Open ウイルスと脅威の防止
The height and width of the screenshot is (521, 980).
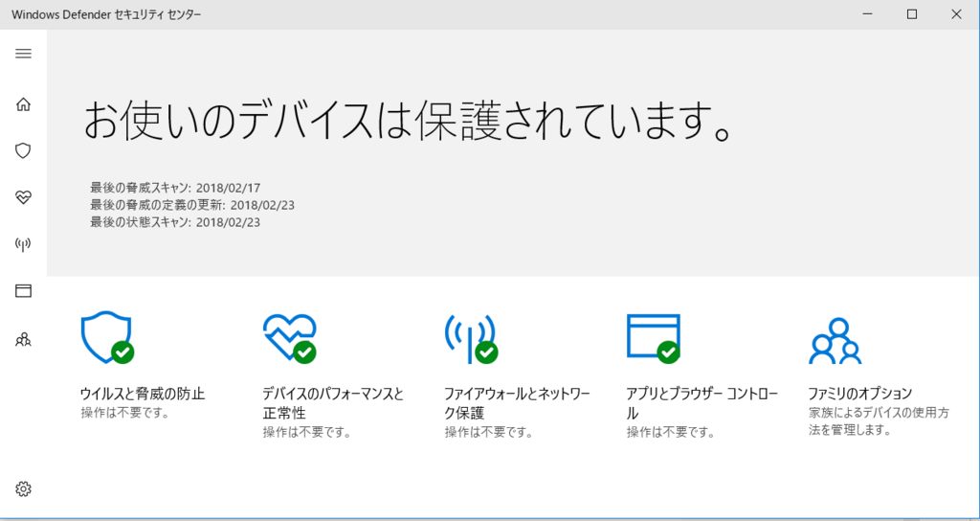pos(143,394)
